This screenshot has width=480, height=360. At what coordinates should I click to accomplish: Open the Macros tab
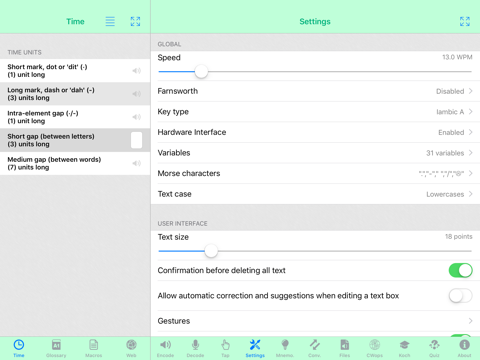pyautogui.click(x=94, y=348)
